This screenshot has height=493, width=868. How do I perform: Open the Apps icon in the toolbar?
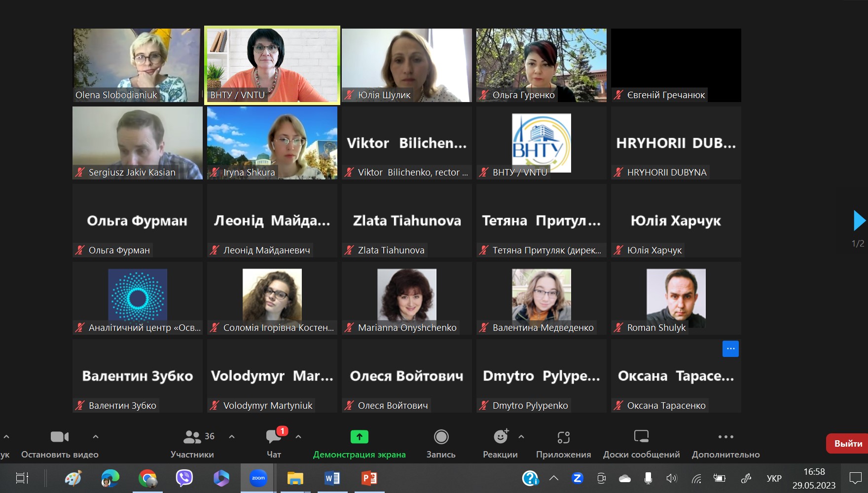coord(564,437)
